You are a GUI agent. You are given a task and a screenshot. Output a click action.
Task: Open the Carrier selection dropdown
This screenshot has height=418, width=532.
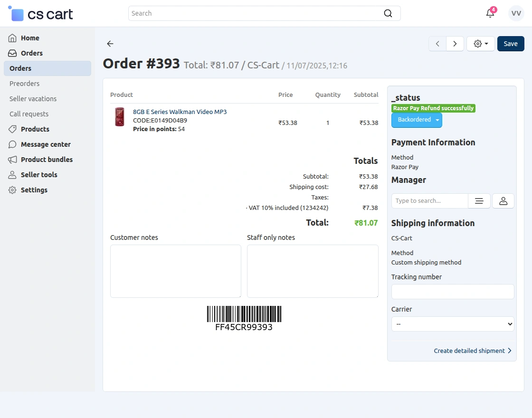[452, 324]
